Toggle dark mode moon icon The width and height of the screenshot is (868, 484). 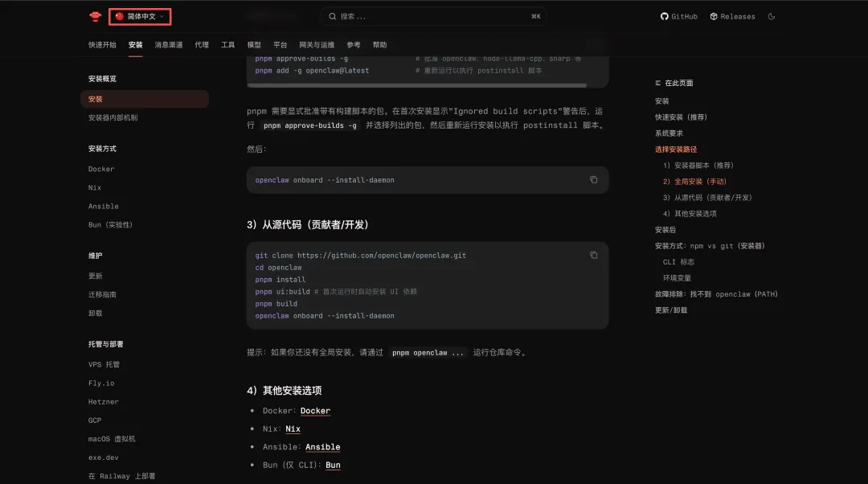click(771, 17)
